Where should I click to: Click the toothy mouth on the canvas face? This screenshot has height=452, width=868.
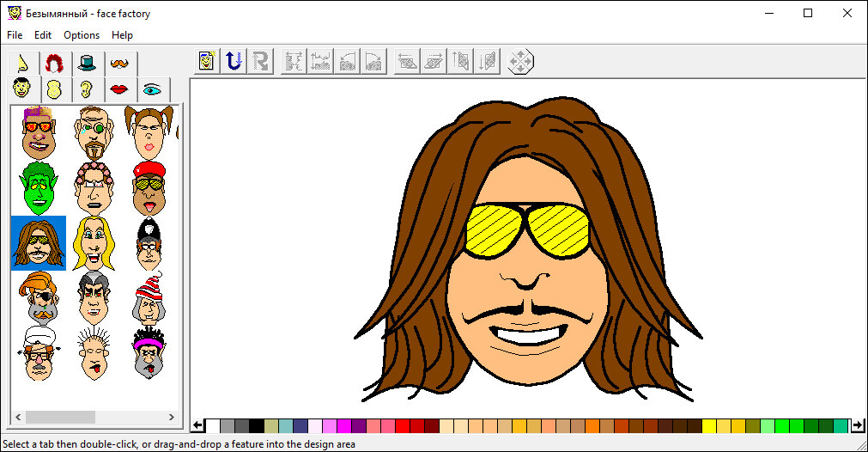point(527,334)
